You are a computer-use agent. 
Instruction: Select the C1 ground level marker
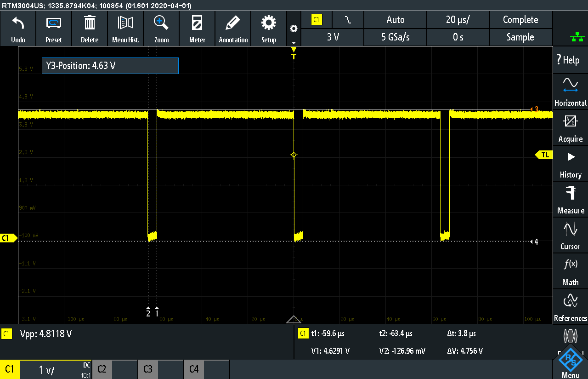pyautogui.click(x=8, y=238)
